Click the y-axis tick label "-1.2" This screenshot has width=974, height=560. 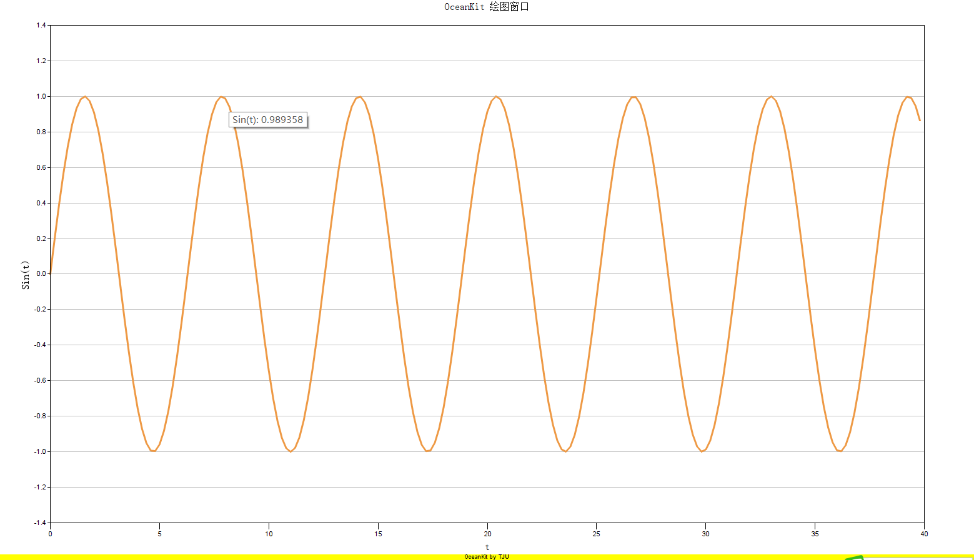point(40,488)
